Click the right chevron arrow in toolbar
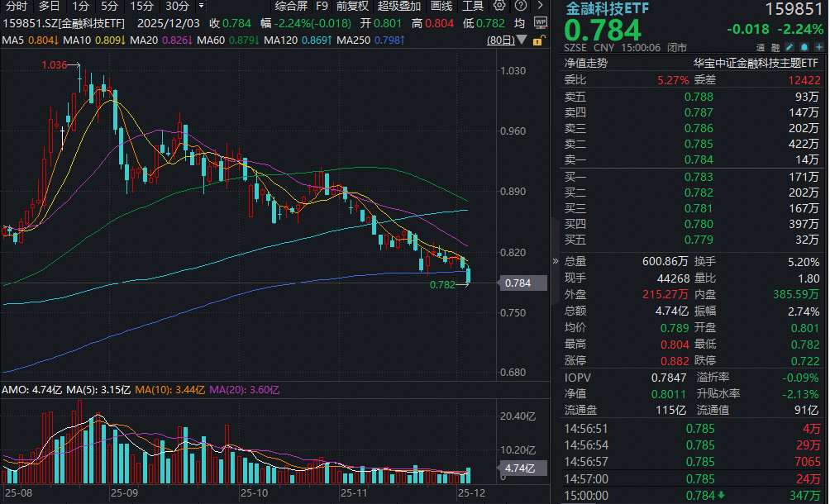830x504 pixels. point(540,7)
